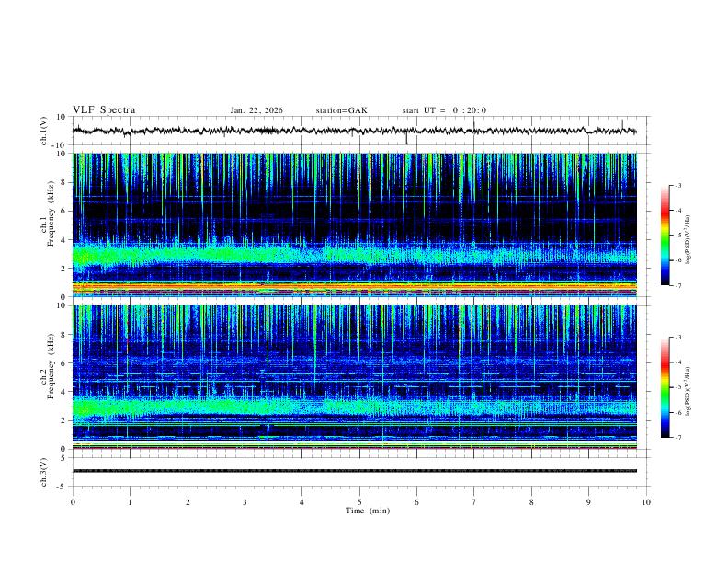
Task: Click the "-6" tick on ch.2 colorbar
Action: coord(678,412)
